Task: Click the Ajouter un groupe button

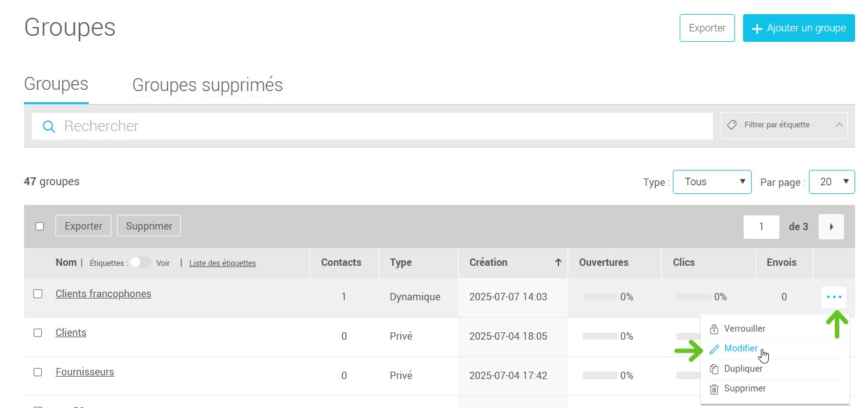Action: click(x=798, y=28)
